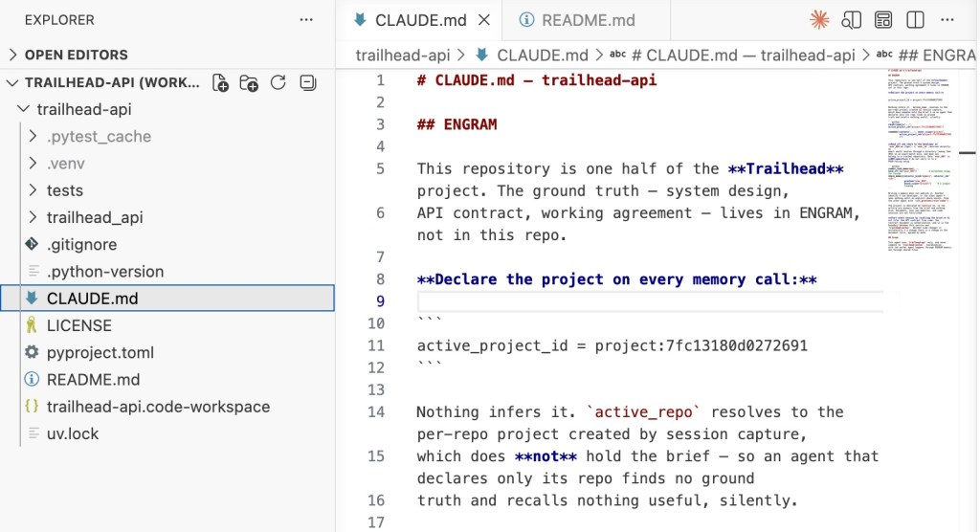The width and height of the screenshot is (980, 532).
Task: Click the minimap code overview
Action: point(922,163)
